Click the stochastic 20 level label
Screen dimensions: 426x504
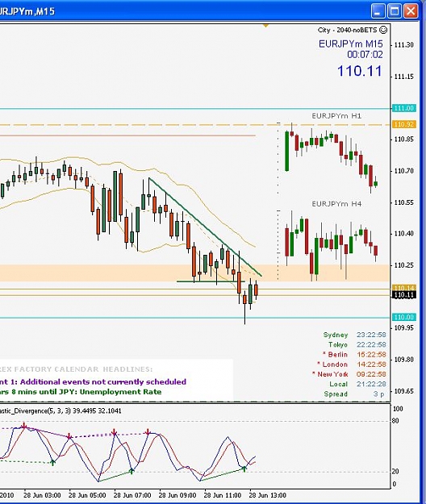pos(395,472)
